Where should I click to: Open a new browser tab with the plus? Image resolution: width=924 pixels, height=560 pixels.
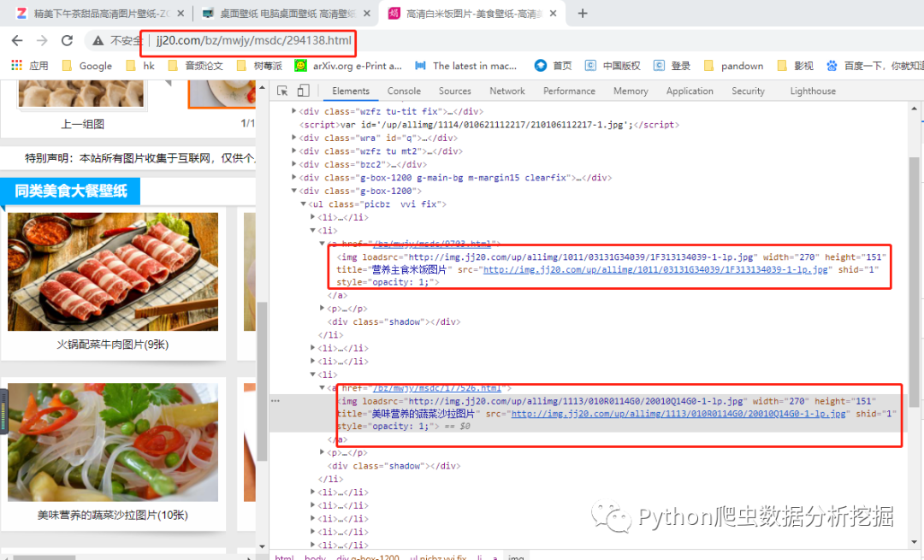[583, 14]
